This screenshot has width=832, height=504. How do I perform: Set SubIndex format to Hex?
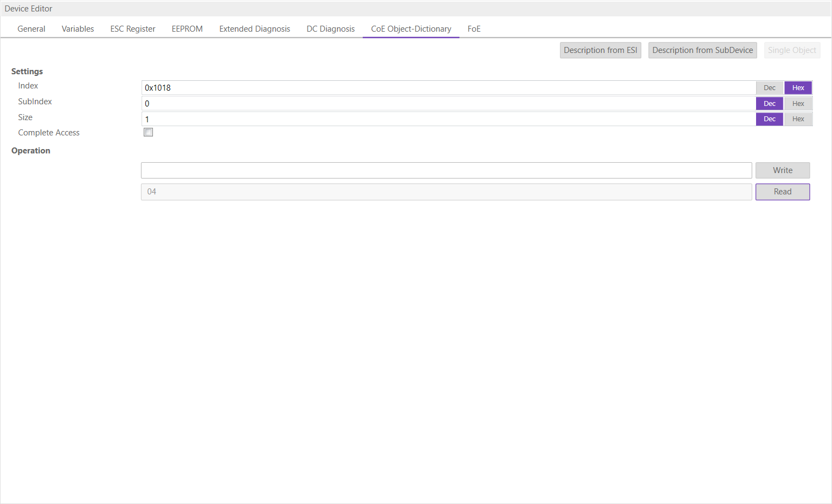[x=798, y=104]
